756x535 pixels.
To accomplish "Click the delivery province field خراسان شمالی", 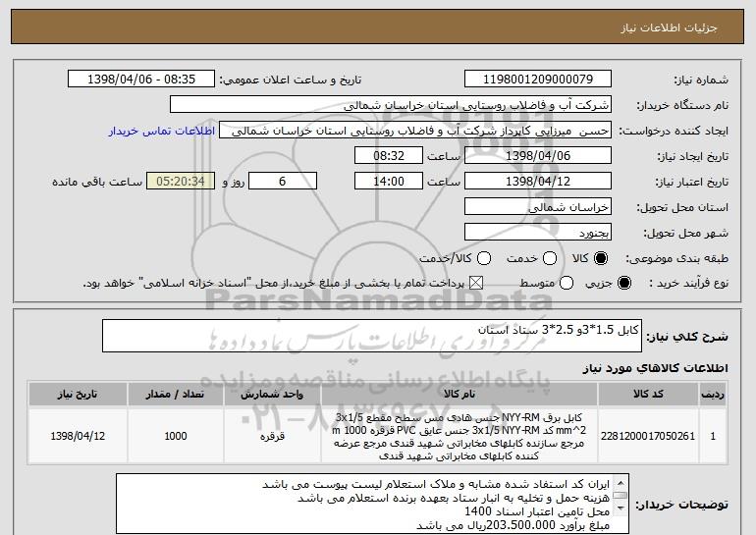I will tap(538, 206).
